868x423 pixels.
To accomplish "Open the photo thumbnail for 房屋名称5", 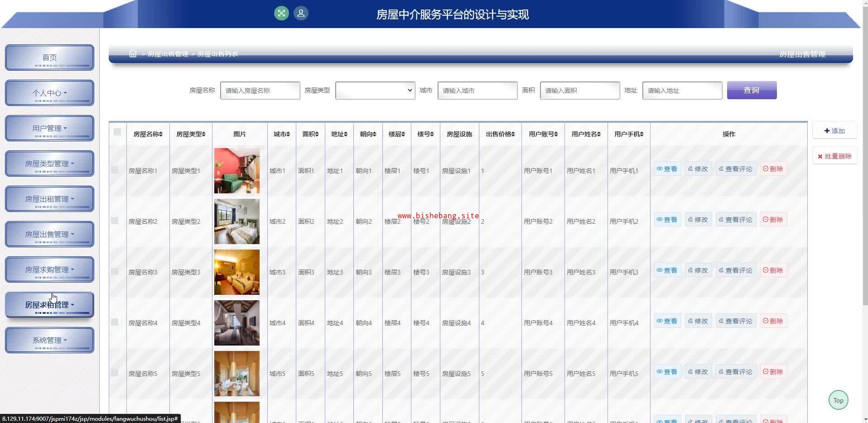I will tap(237, 374).
